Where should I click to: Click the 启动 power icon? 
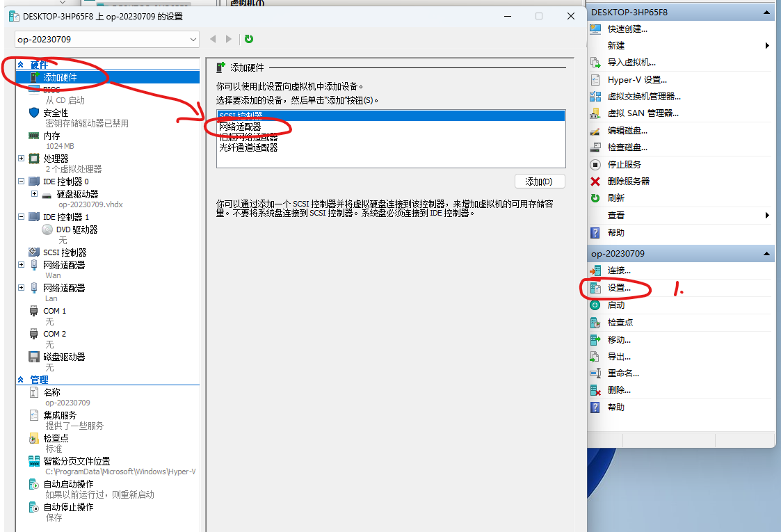tap(595, 305)
